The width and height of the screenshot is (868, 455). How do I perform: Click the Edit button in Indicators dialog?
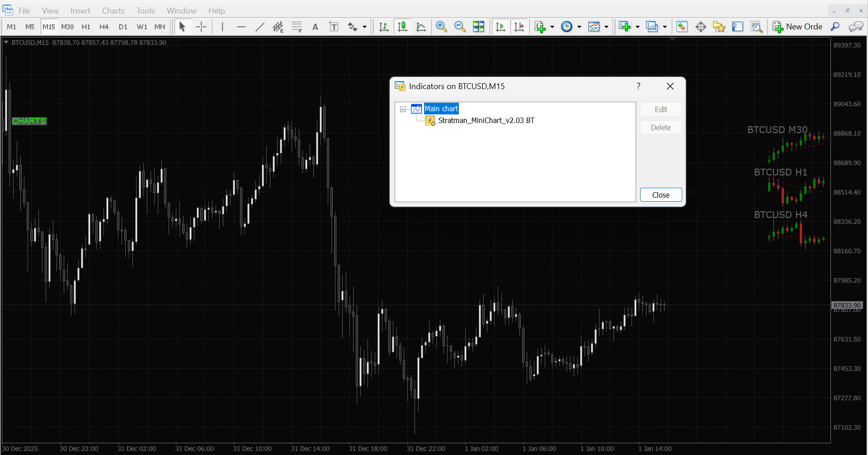pyautogui.click(x=661, y=109)
